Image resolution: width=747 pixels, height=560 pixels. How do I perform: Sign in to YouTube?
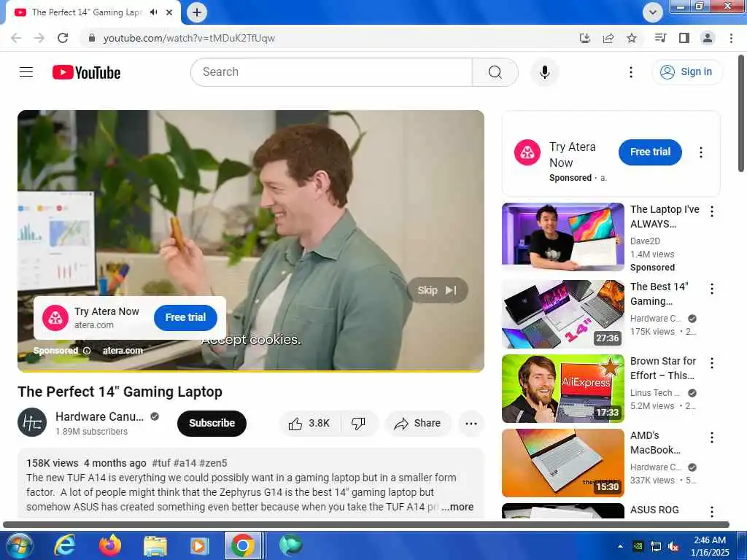coord(686,72)
